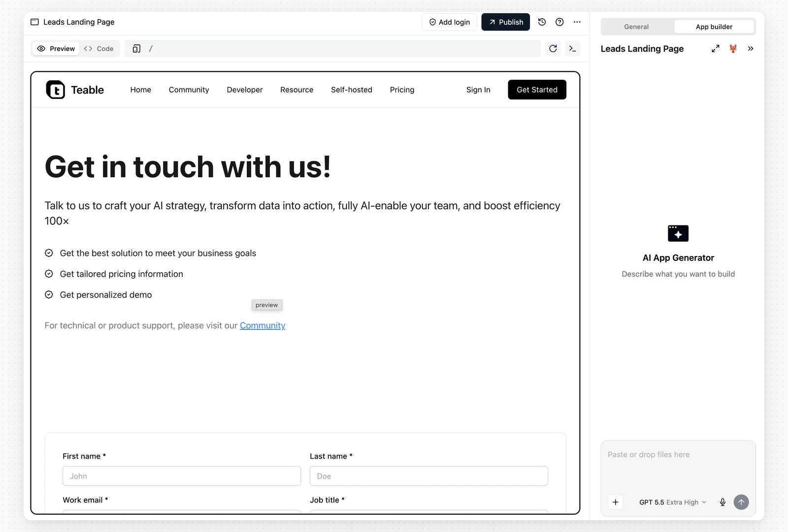Focus the First name input field
This screenshot has width=788, height=532.
[x=182, y=476]
